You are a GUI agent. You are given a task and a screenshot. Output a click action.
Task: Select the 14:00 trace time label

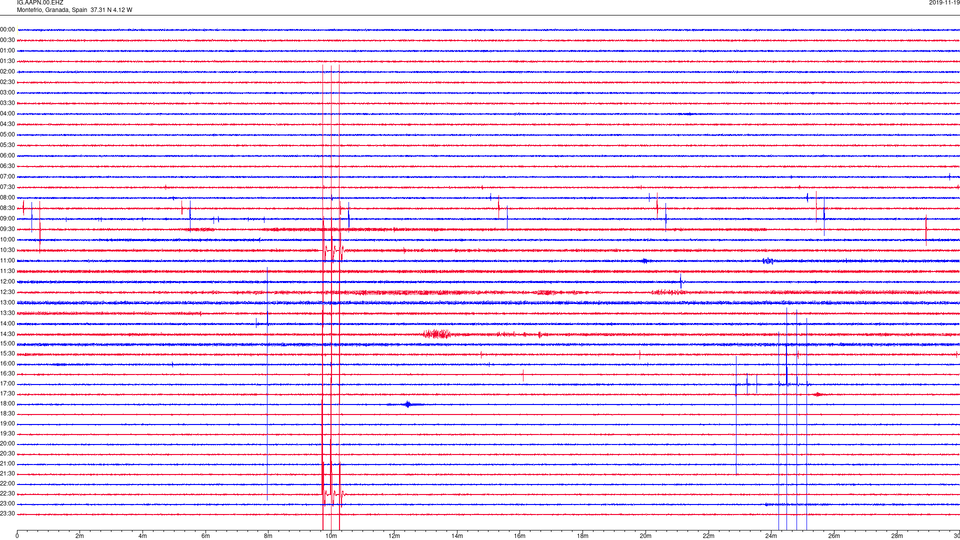tap(7, 324)
